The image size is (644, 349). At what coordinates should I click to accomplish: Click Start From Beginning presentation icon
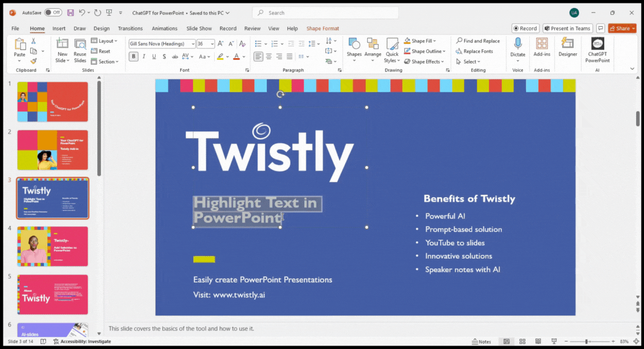click(109, 12)
